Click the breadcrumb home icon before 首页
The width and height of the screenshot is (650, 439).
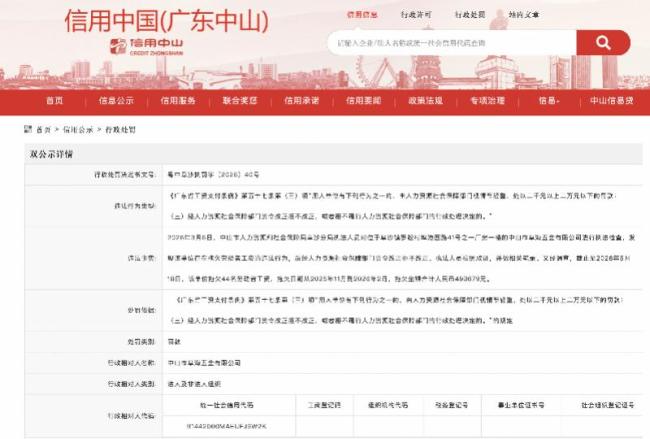pos(28,129)
